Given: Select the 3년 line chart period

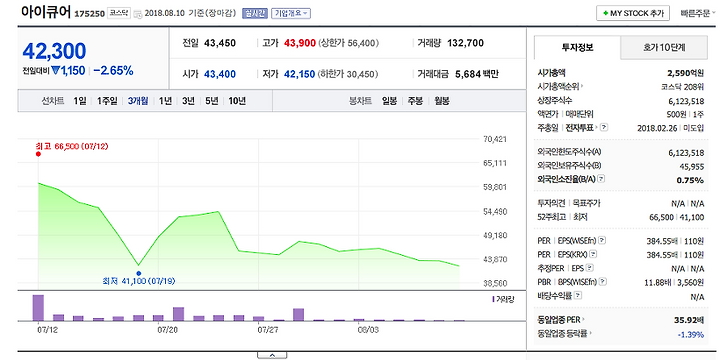Looking at the screenshot, I should click(x=188, y=101).
